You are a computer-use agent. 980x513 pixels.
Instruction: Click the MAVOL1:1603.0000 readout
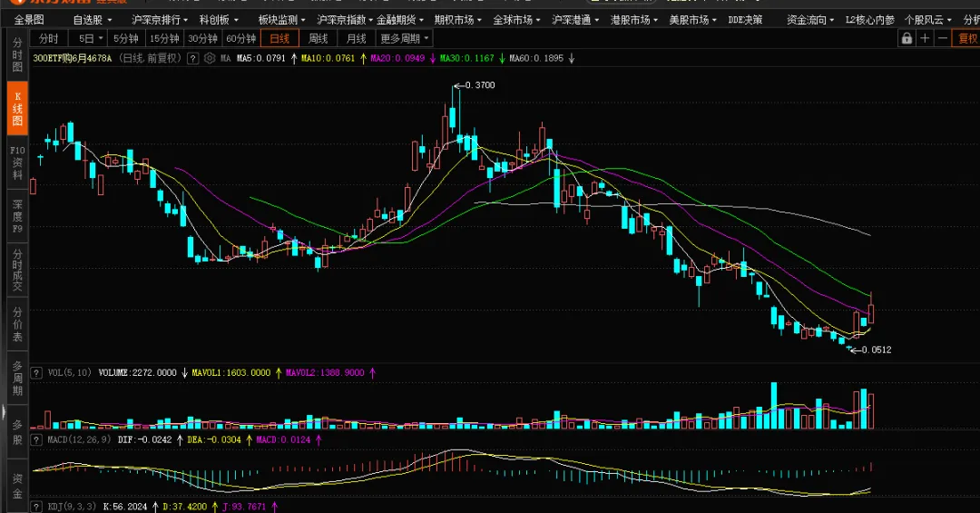(x=231, y=373)
